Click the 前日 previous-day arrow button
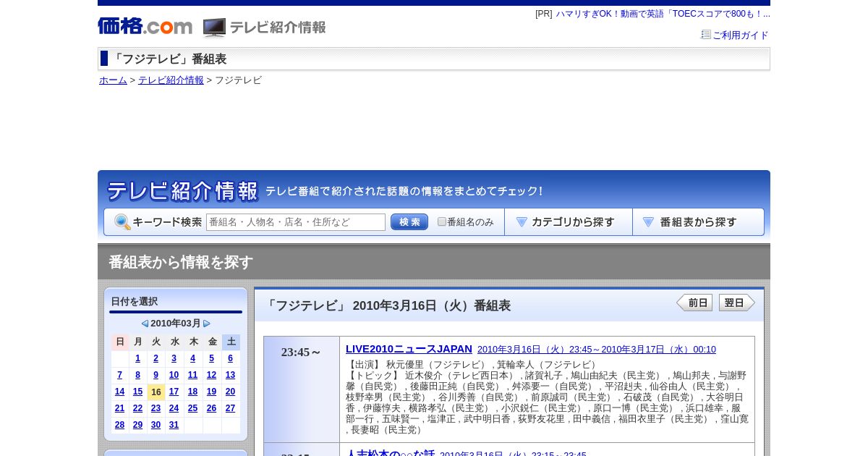Viewport: 868px width, 456px height. coord(694,303)
